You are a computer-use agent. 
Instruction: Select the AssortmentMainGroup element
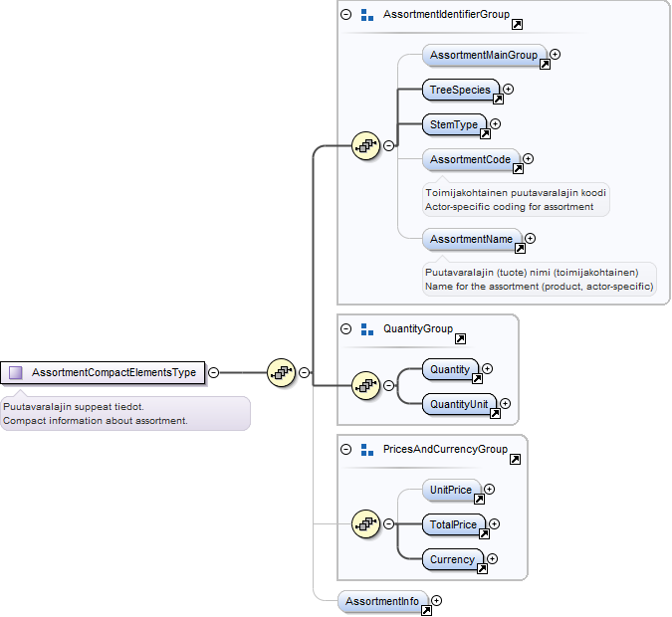click(x=484, y=56)
